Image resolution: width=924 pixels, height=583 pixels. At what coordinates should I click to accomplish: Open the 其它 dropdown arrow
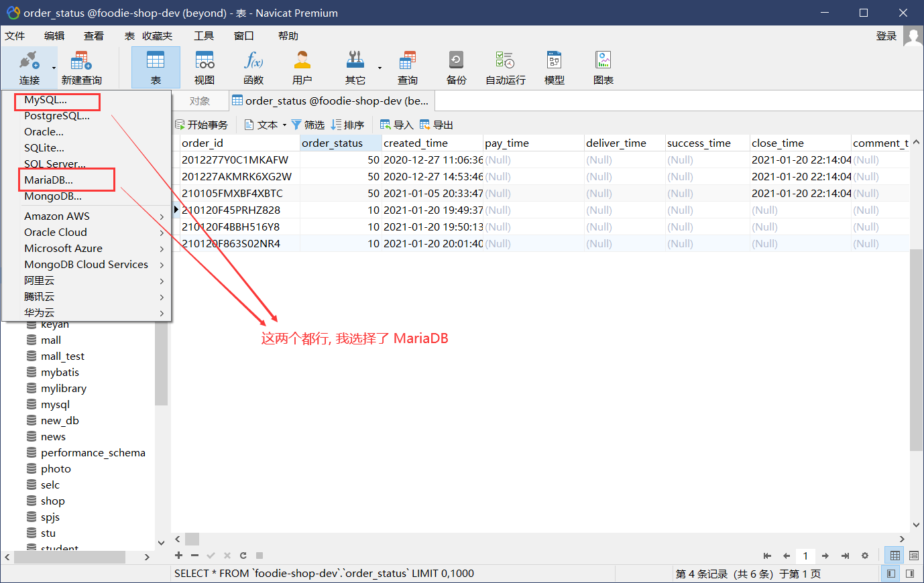tap(380, 68)
